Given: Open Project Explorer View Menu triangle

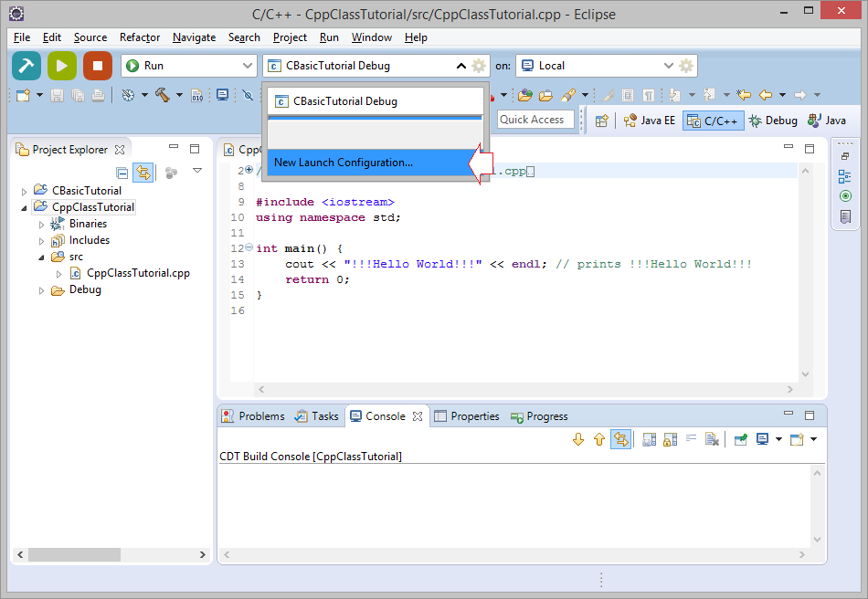Looking at the screenshot, I should (x=197, y=171).
